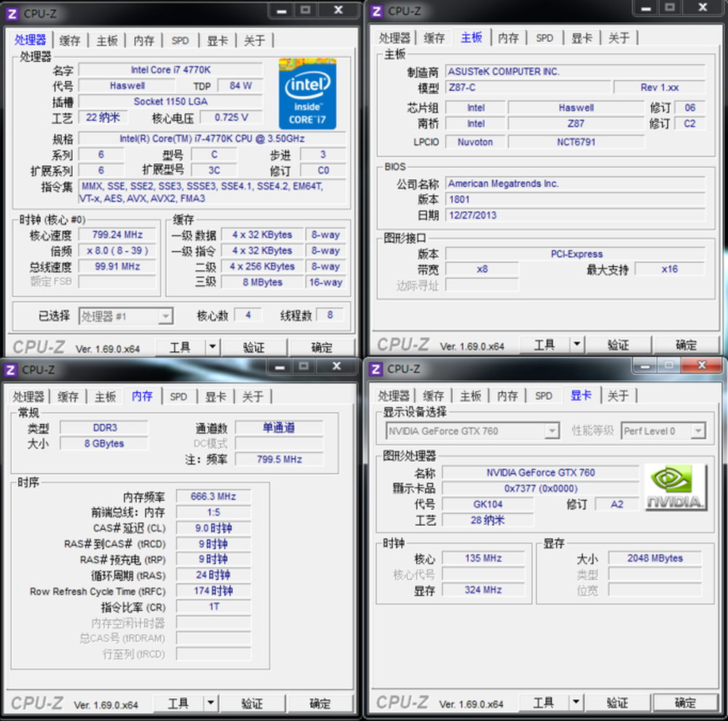
Task: Click the Intel Core i7 logo
Action: pyautogui.click(x=307, y=94)
